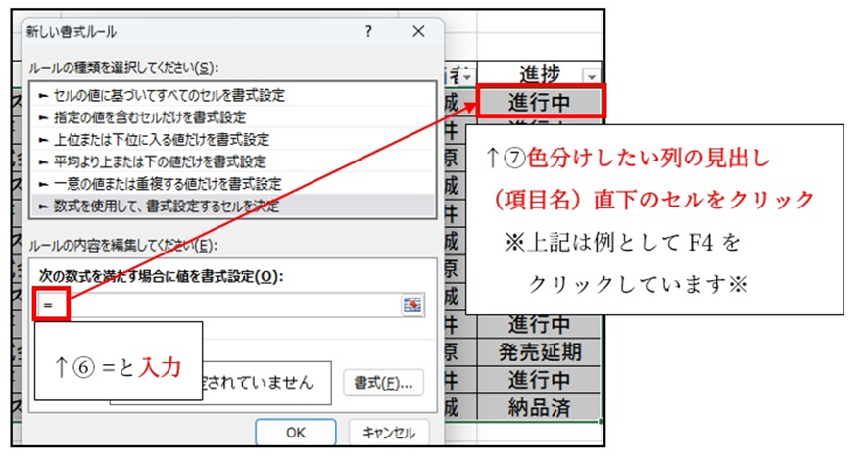The height and width of the screenshot is (460, 868).
Task: Close the 新しい書式ルール dialog
Action: (x=419, y=31)
